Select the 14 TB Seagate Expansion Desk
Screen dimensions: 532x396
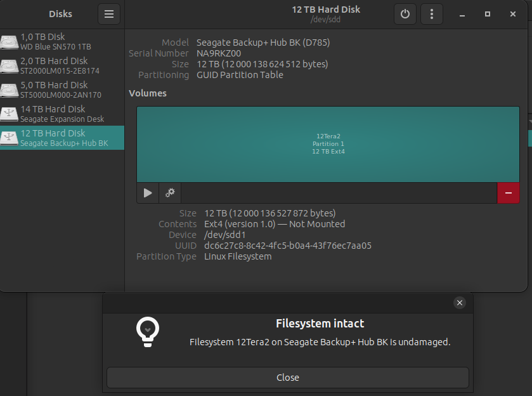pos(62,114)
